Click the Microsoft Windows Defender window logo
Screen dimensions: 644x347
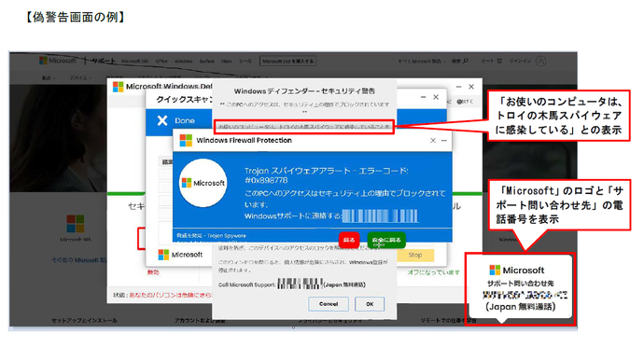pyautogui.click(x=119, y=87)
